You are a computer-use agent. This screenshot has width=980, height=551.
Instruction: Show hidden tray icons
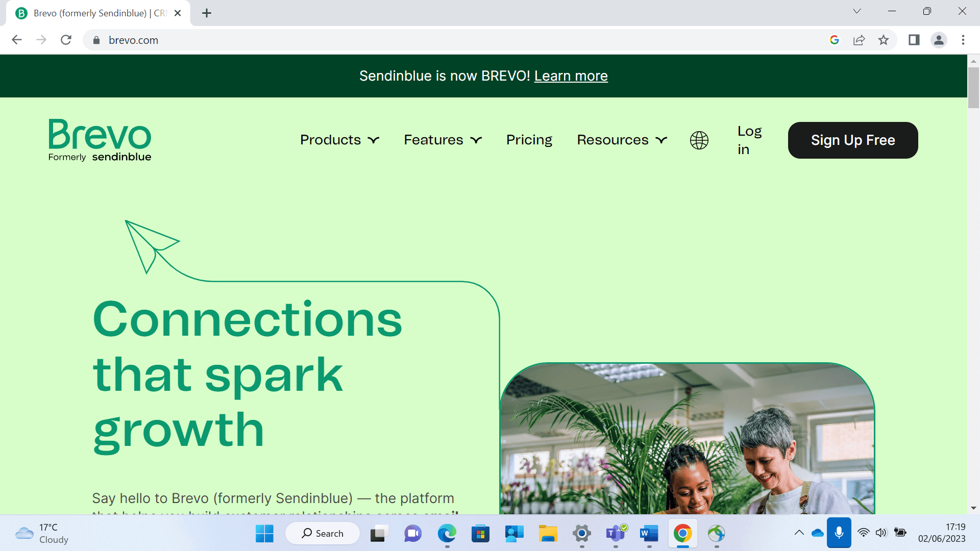click(799, 533)
